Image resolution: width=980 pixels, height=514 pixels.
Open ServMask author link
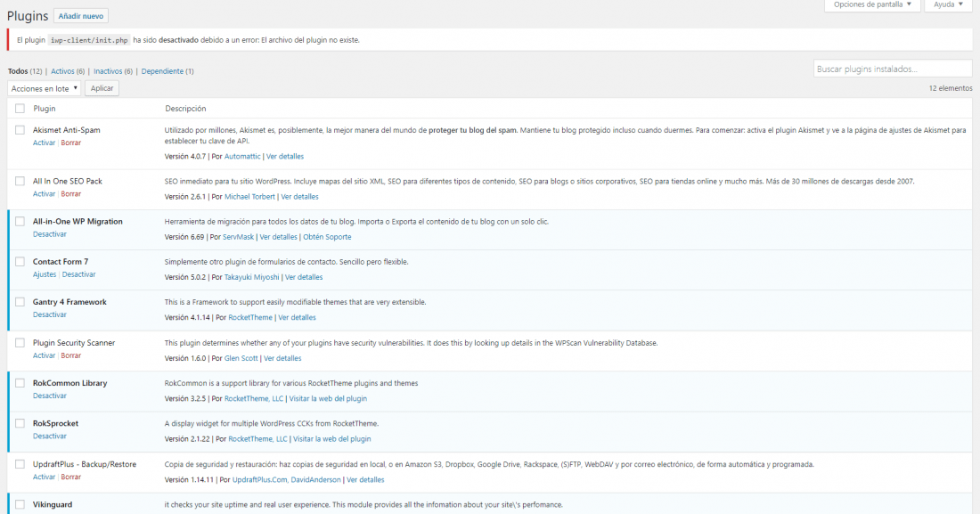click(x=238, y=237)
